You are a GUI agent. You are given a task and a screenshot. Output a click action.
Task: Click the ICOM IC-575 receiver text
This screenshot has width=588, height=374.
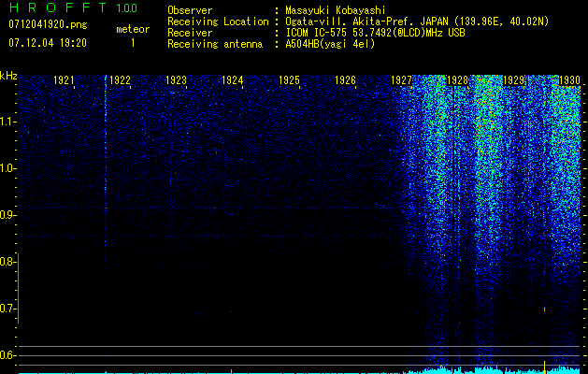coord(375,33)
